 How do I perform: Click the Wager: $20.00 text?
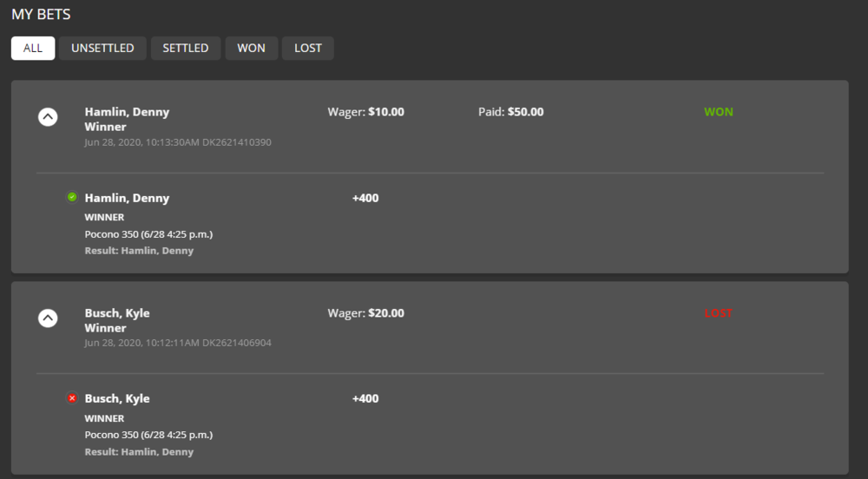pos(365,313)
